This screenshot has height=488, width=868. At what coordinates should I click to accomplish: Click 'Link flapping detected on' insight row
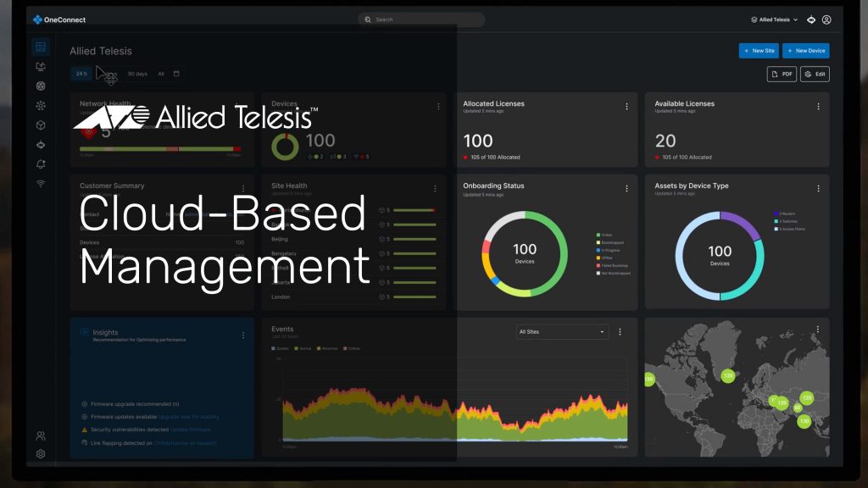point(149,443)
